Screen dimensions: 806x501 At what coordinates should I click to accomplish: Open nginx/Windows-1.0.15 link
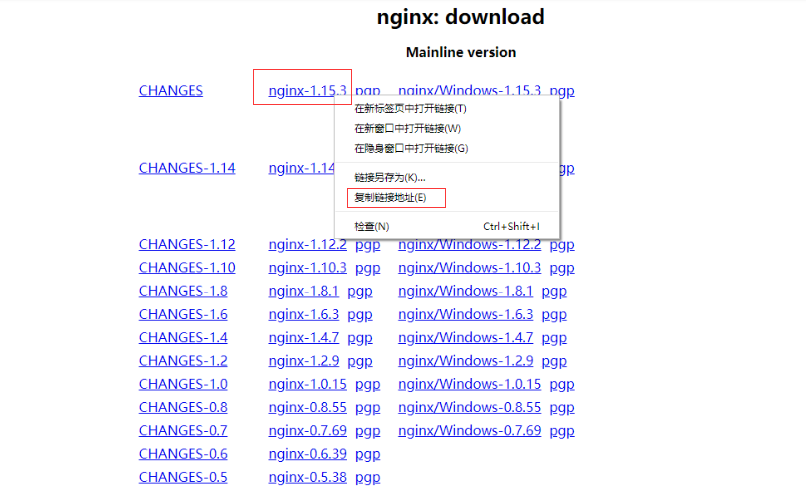click(x=469, y=384)
